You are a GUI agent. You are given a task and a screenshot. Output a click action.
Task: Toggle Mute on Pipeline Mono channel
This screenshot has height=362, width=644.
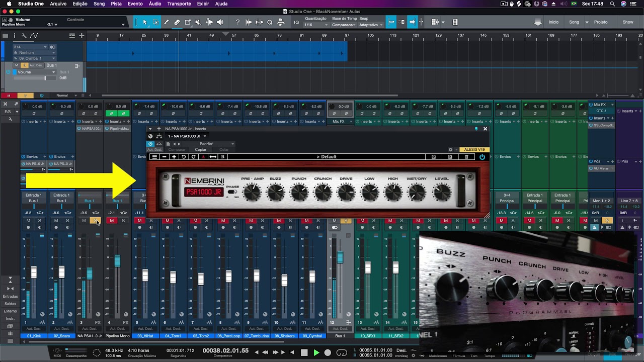click(112, 221)
